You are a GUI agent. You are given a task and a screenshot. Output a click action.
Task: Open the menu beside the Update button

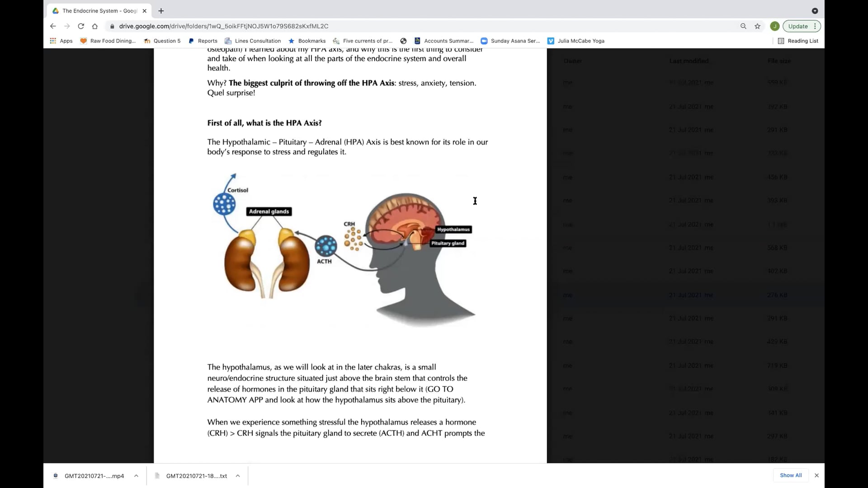click(815, 26)
